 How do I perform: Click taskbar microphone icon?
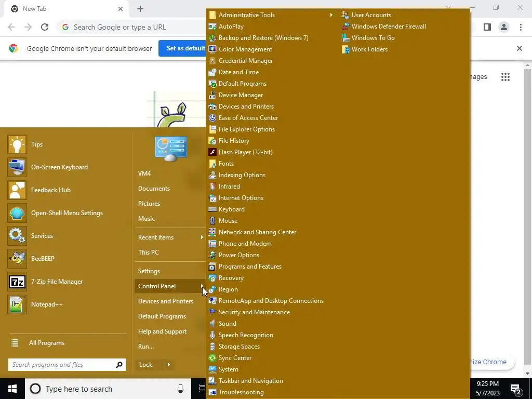180,389
